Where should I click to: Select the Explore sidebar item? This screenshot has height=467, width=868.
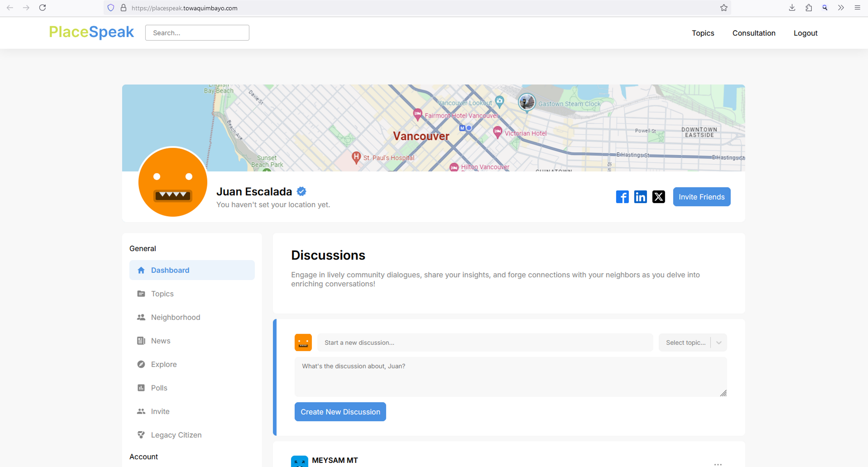(x=192, y=364)
